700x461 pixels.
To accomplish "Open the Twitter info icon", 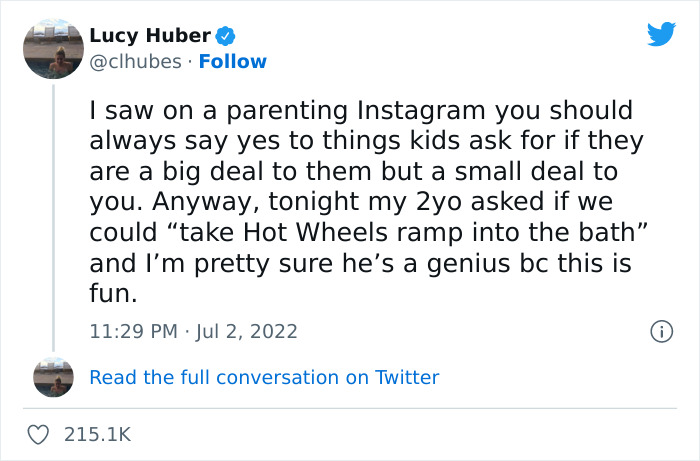I will (660, 330).
